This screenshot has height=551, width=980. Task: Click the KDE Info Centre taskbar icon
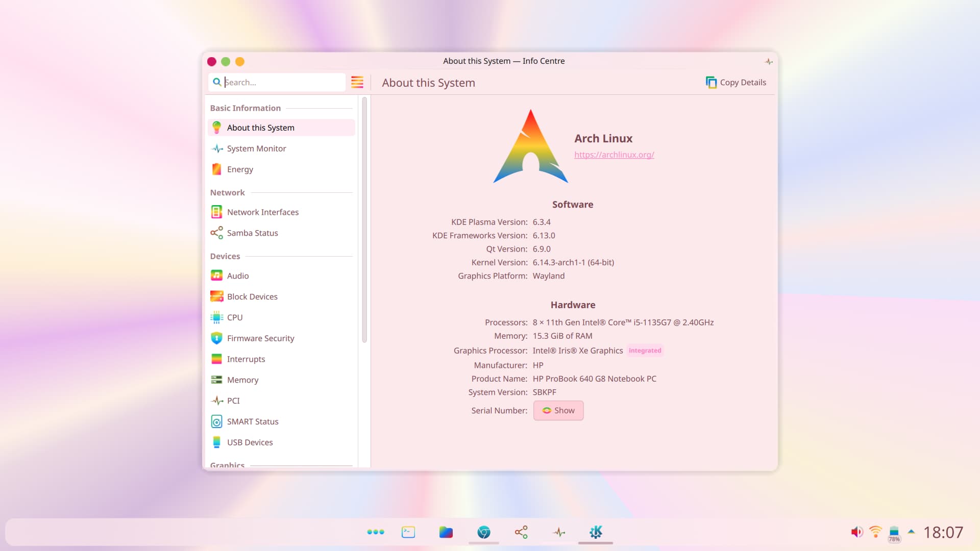click(596, 532)
